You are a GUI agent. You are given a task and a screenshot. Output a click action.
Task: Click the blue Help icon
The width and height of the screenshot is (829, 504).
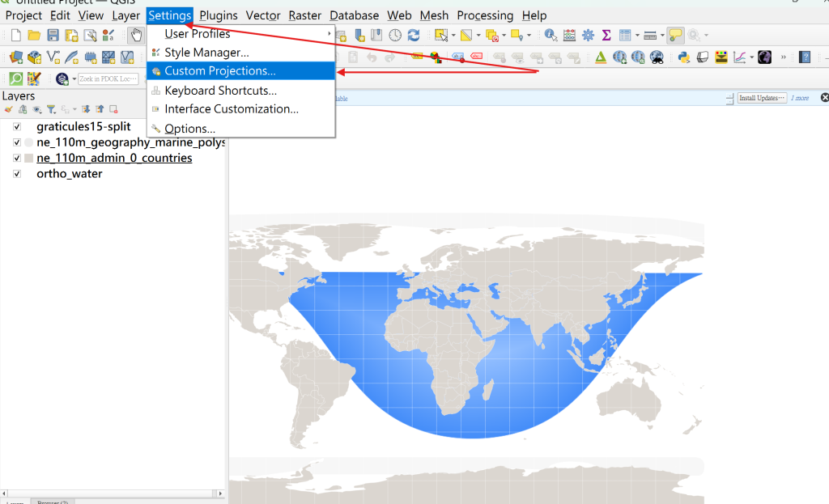point(805,57)
